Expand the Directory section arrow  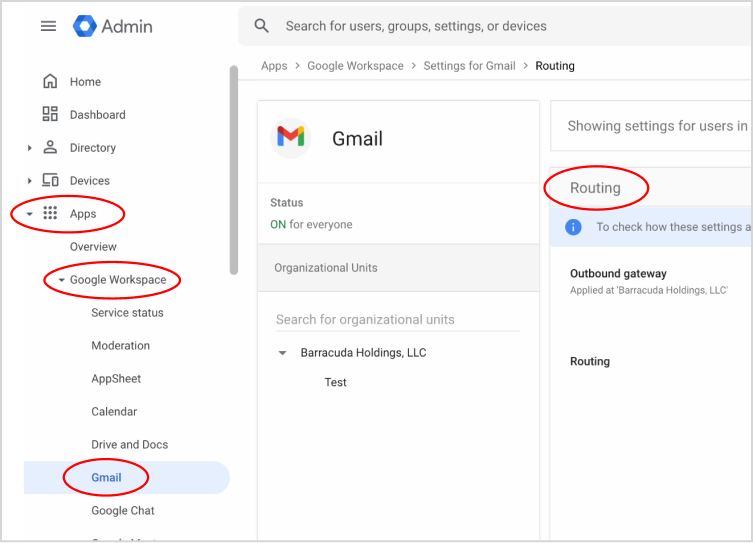[30, 148]
